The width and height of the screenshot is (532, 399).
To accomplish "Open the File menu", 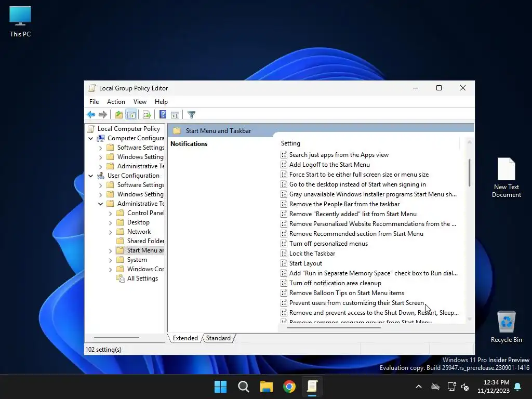I will tap(94, 102).
